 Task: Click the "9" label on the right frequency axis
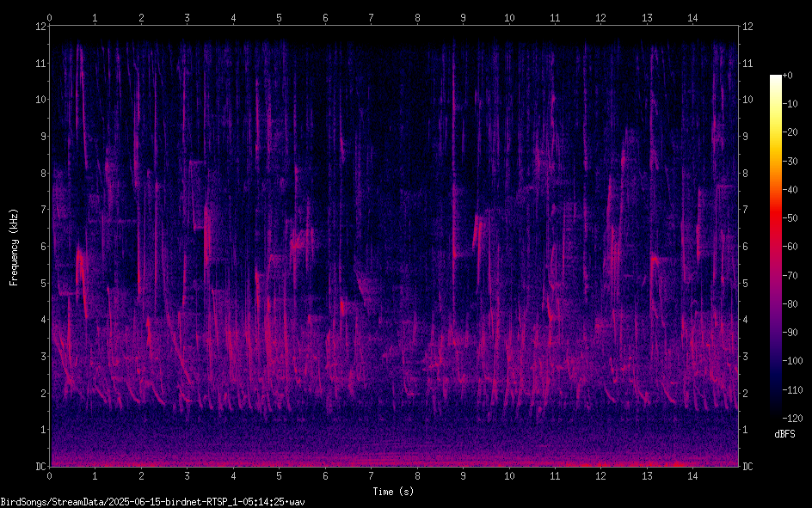(x=745, y=137)
